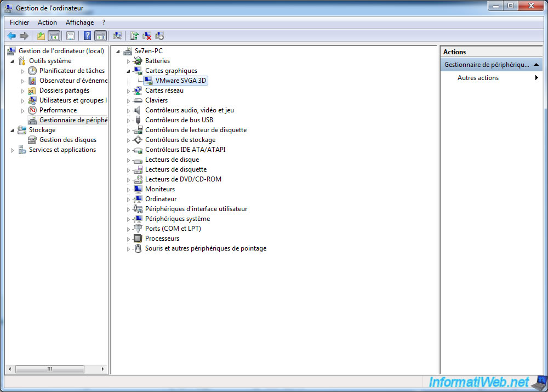Click the Update driver software toolbar icon
The width and height of the screenshot is (548, 392).
tap(133, 35)
